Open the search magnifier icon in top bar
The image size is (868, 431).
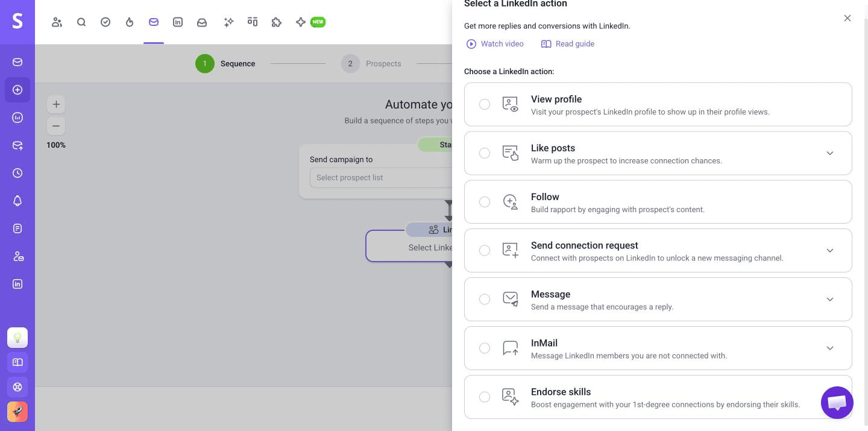81,22
